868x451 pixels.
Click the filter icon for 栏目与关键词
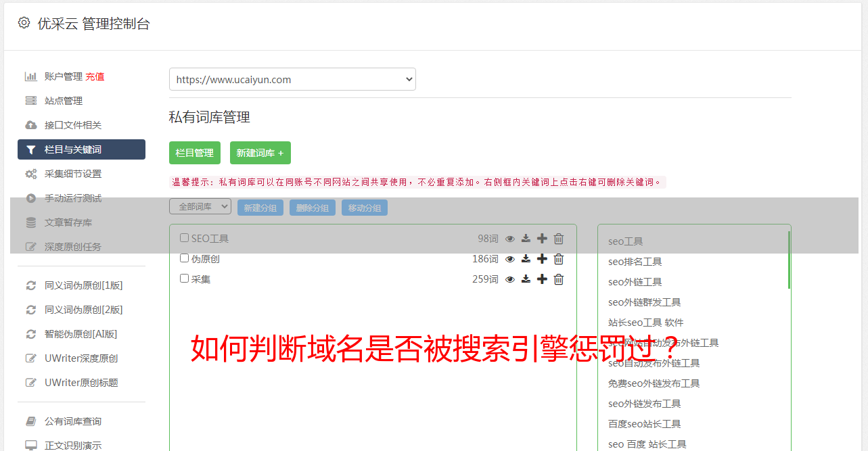tap(31, 149)
